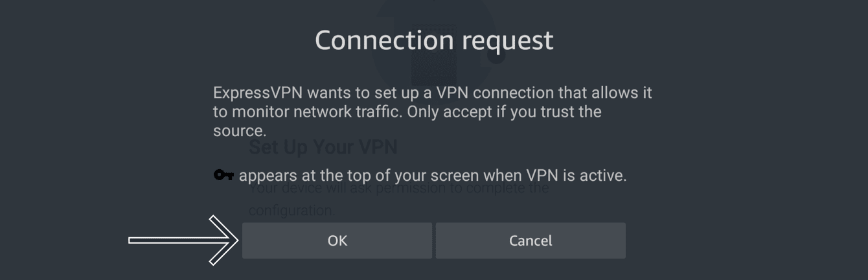This screenshot has width=868, height=280.
Task: Click the faded "configuration." text behind the dialog
Action: point(291,211)
